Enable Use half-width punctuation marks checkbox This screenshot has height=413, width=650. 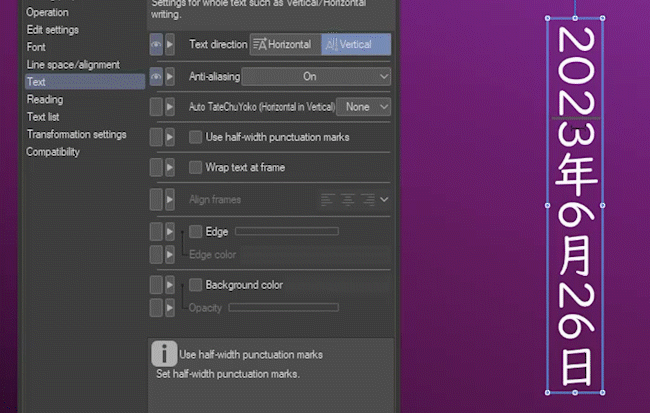pyautogui.click(x=196, y=136)
